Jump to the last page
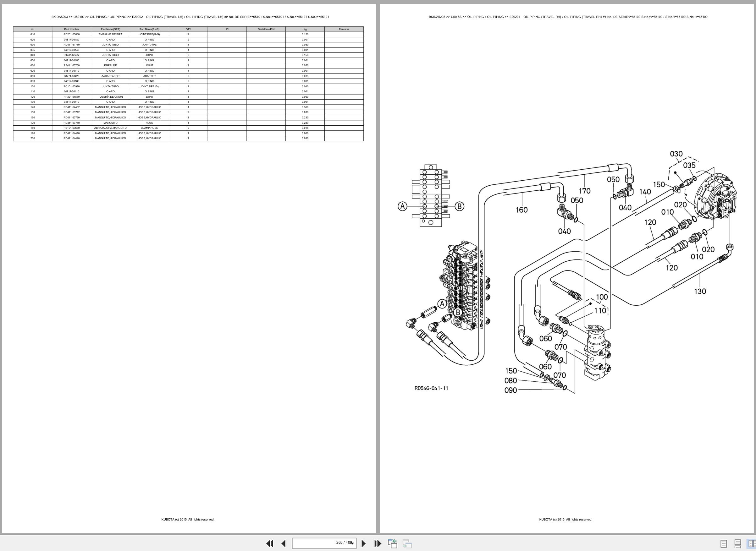 [x=378, y=543]
